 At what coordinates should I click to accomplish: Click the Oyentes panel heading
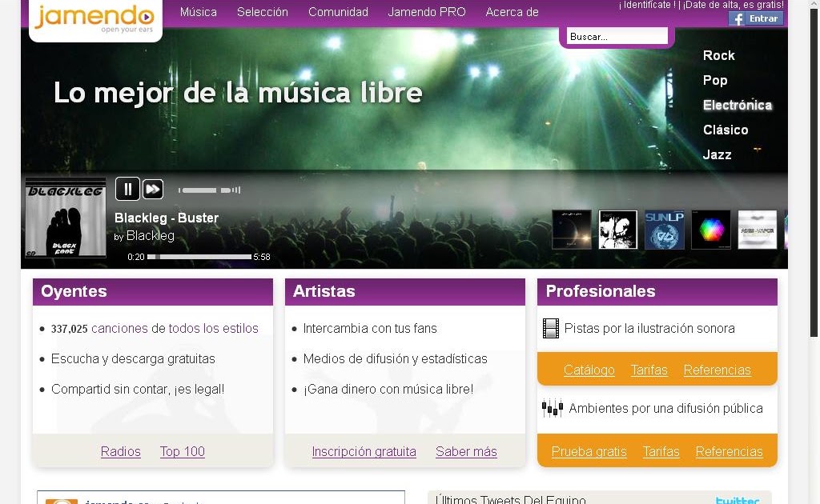coord(153,291)
